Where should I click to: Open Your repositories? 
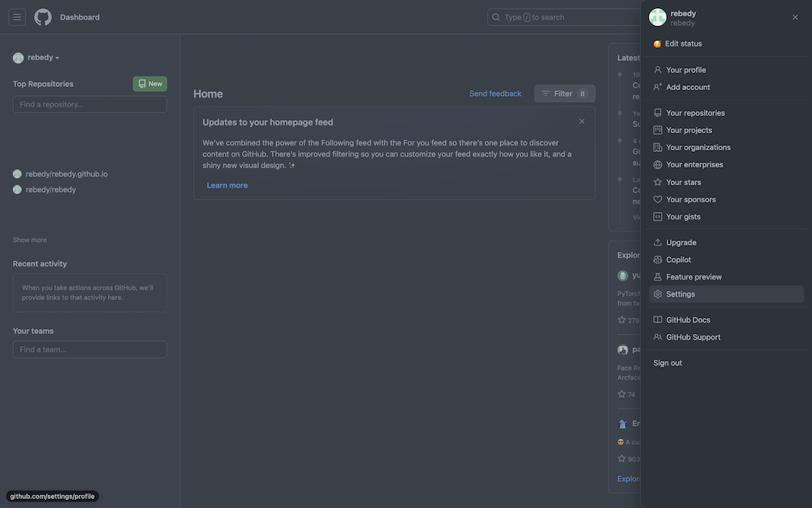tap(726, 112)
